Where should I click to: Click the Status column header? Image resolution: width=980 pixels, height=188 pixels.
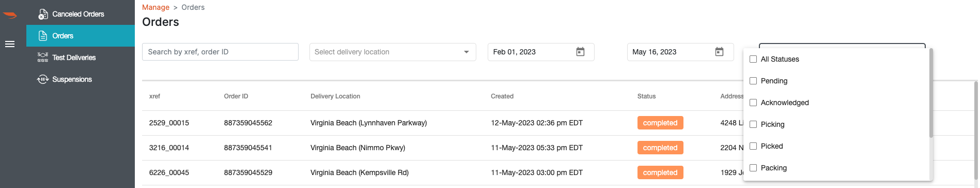(x=646, y=96)
